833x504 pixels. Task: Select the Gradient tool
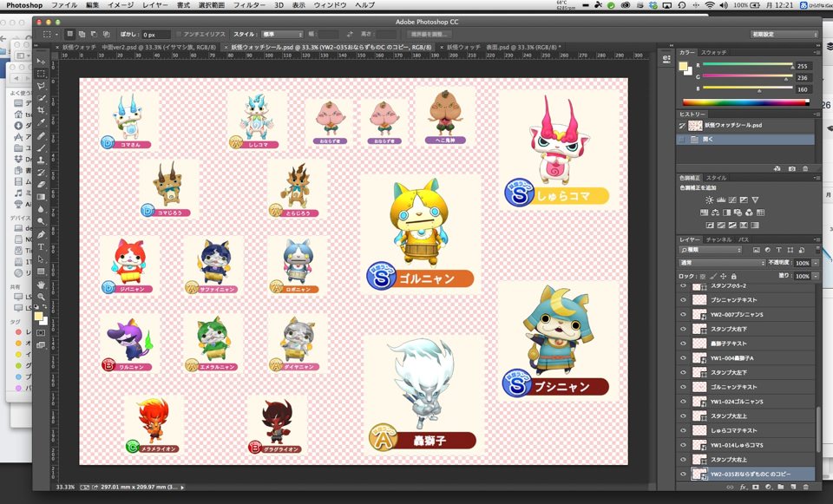pos(41,197)
